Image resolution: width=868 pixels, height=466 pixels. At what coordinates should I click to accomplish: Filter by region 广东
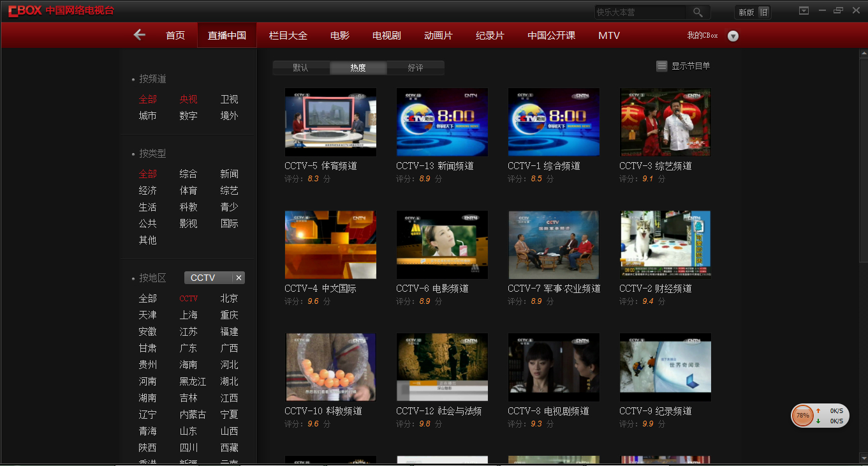coord(188,348)
